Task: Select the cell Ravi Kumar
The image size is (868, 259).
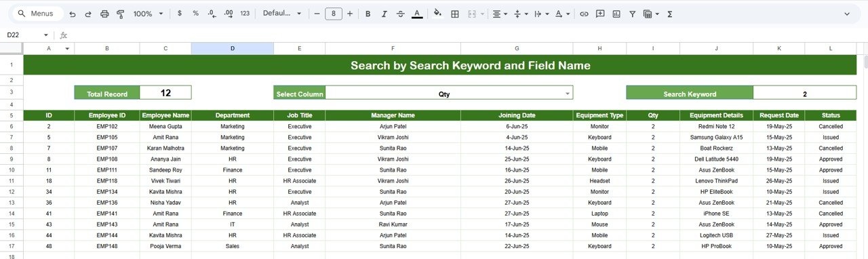Action: pos(393,224)
